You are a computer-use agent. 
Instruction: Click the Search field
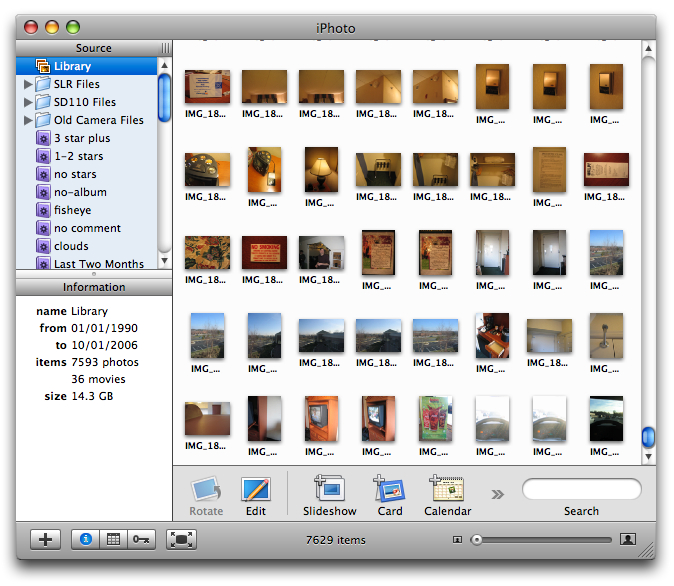click(x=582, y=489)
